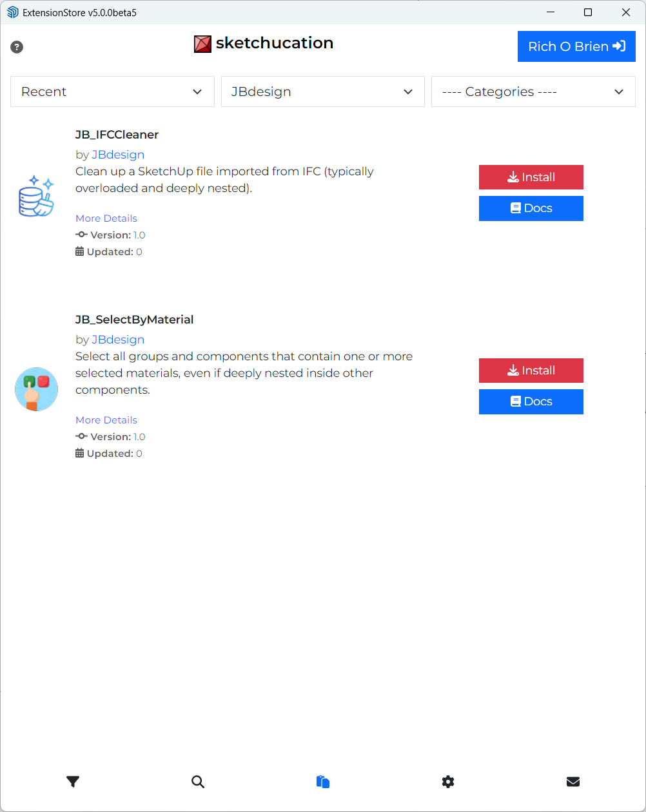646x812 pixels.
Task: Open Docs for JB_SelectByMaterial
Action: 531,401
